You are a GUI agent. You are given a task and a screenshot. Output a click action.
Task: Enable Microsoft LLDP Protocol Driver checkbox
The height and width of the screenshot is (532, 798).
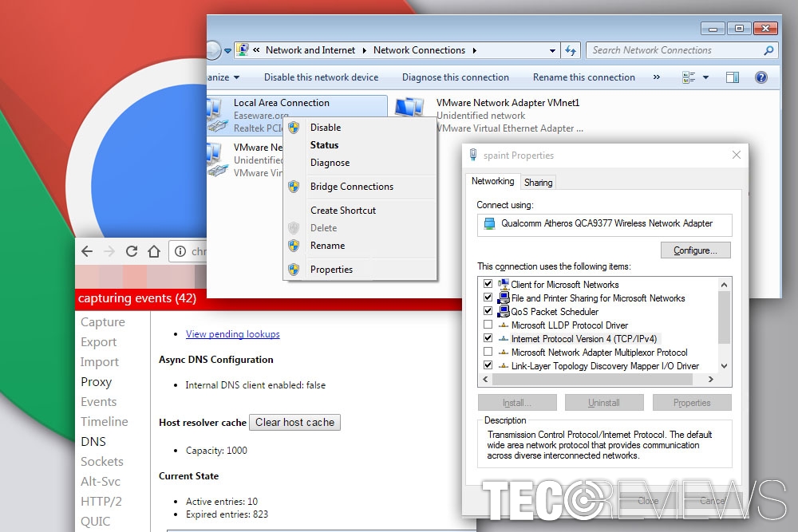(488, 325)
